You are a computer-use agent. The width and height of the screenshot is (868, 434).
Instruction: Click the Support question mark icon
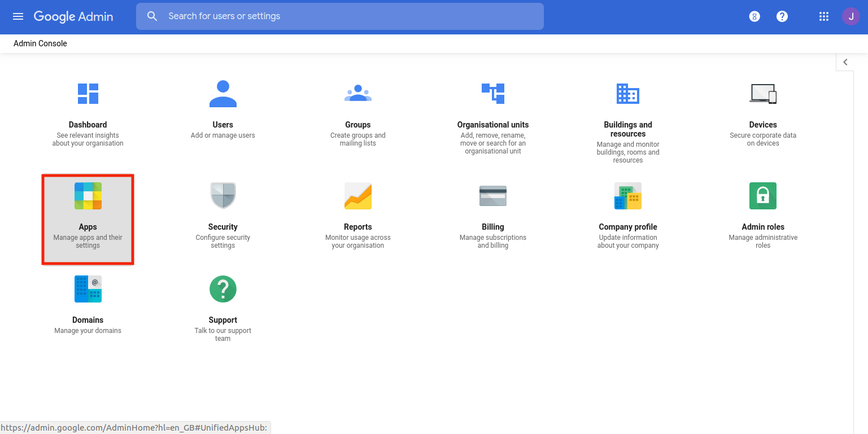[x=223, y=289]
